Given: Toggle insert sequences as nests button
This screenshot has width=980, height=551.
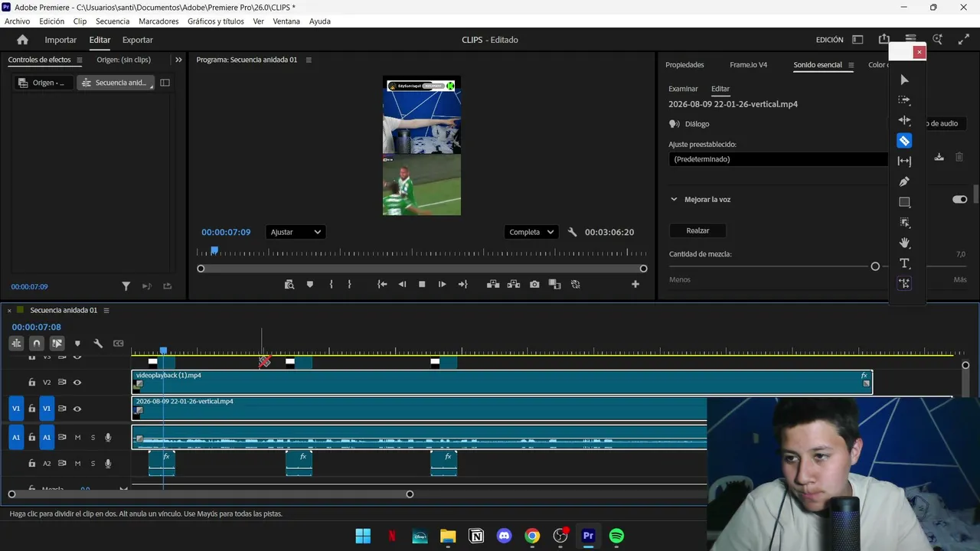Looking at the screenshot, I should coord(16,344).
